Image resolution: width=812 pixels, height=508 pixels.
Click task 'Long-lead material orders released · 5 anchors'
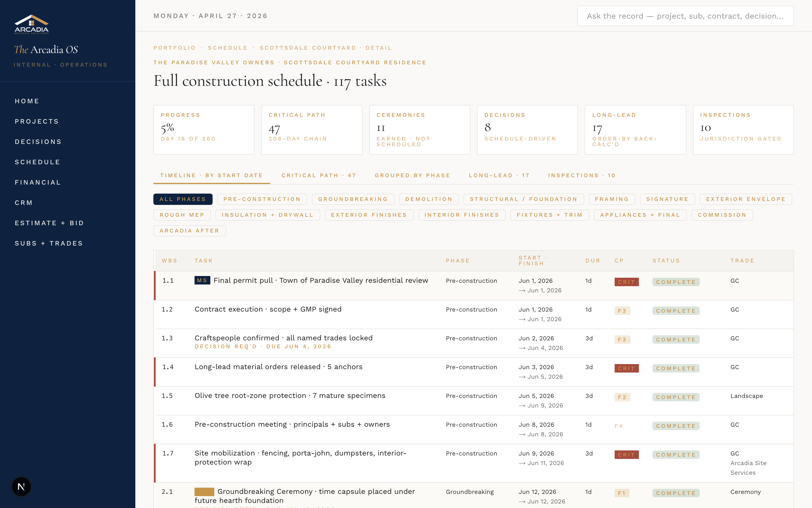click(279, 367)
